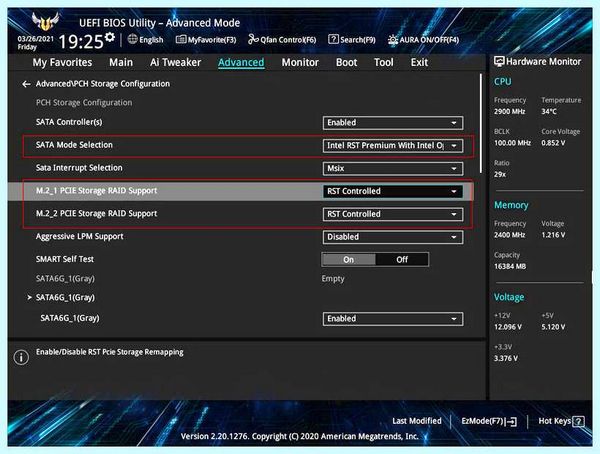
Task: Click the CPU heading in Hardware Monitor
Action: 502,82
